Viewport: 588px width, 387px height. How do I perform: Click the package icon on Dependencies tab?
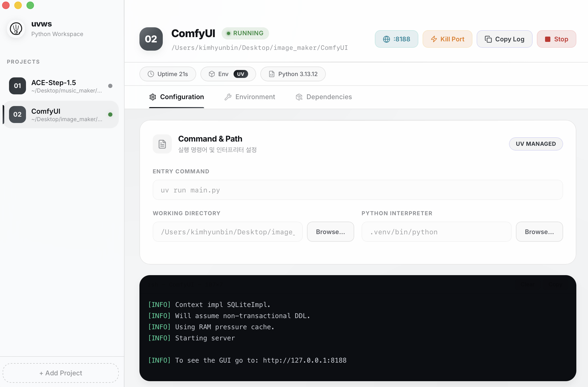[299, 97]
